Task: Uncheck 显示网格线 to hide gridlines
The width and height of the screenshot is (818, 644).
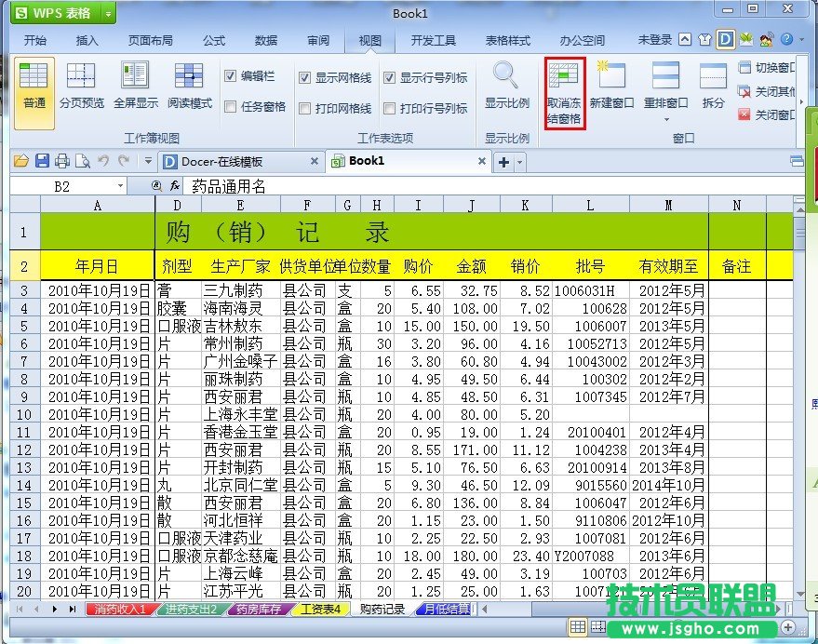Action: click(x=304, y=77)
